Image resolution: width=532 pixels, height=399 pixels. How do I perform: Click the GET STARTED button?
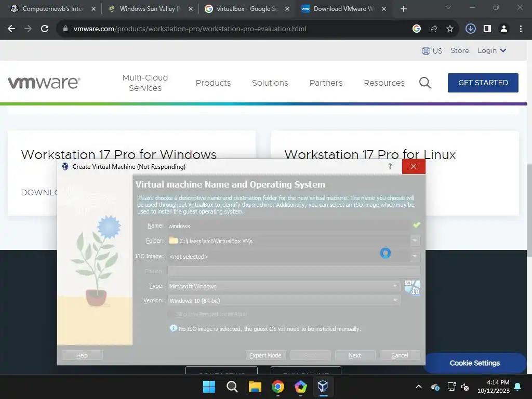pos(483,83)
